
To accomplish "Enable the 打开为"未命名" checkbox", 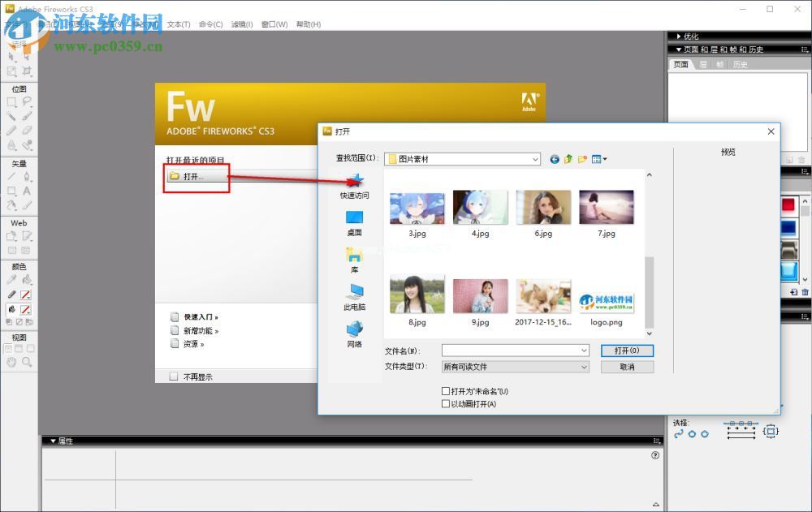I will click(446, 390).
